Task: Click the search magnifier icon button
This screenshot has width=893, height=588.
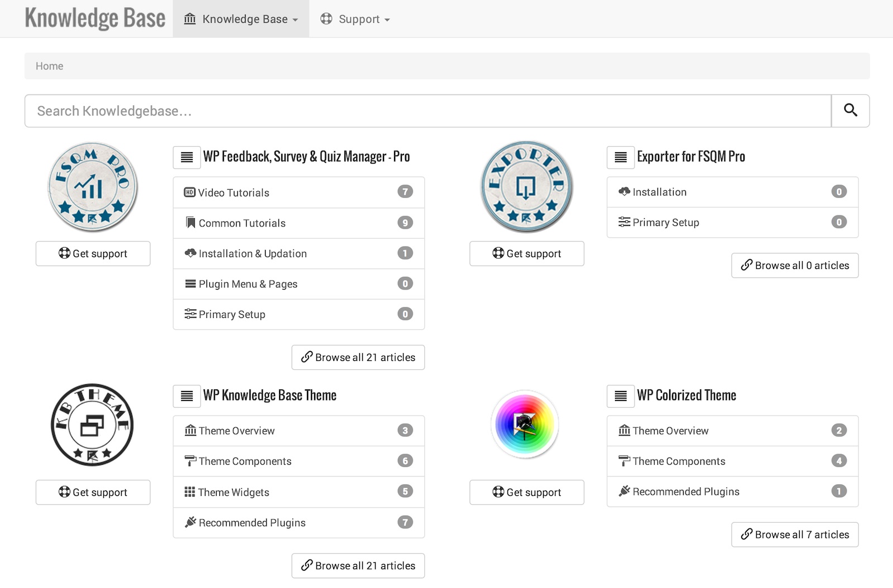Action: click(x=850, y=110)
